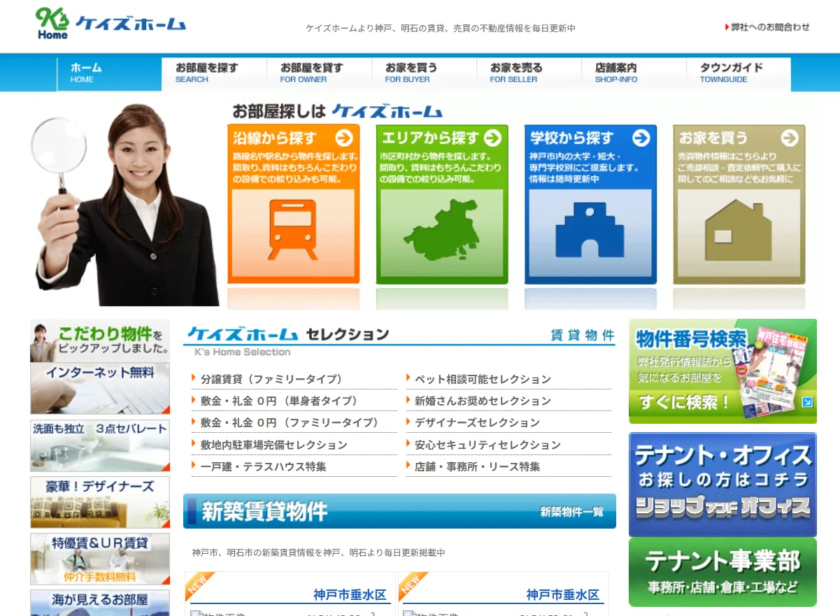
Task: Click arrow icon on お家を買う card
Action: [790, 138]
